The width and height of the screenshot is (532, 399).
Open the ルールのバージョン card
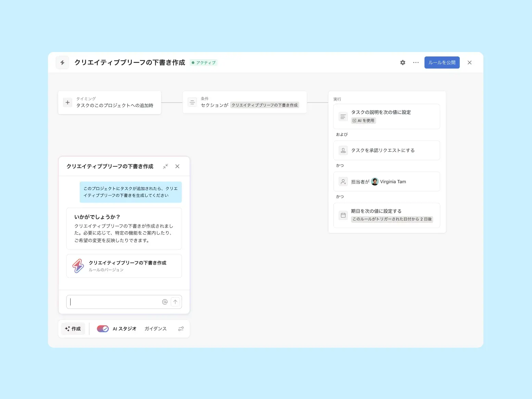[124, 266]
